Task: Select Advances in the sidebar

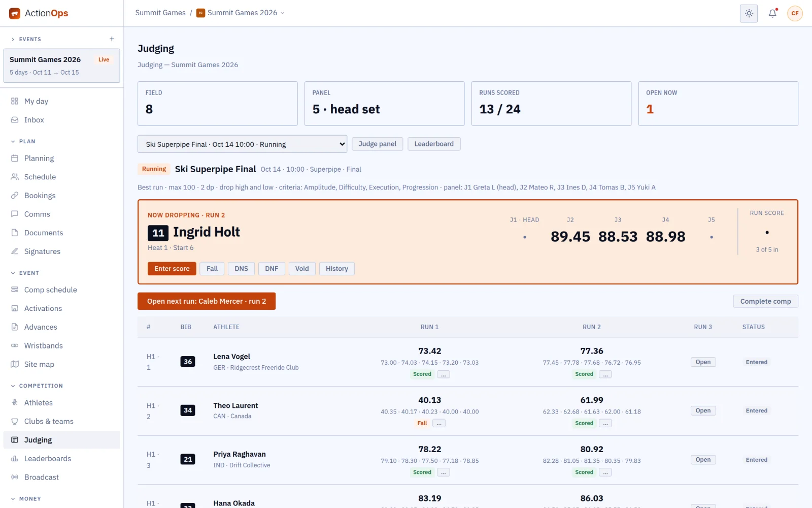Action: pyautogui.click(x=61, y=327)
